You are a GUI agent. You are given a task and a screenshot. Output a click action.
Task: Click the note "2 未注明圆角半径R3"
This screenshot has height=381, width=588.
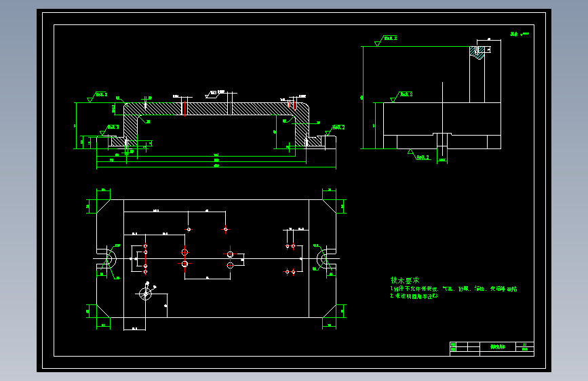coord(414,296)
